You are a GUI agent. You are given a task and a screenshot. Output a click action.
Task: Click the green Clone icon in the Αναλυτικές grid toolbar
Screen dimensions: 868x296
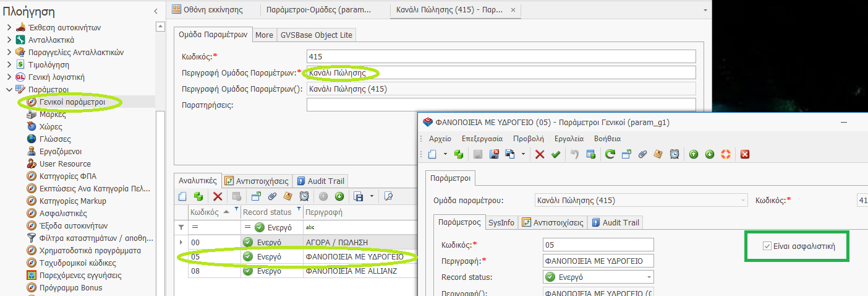pyautogui.click(x=198, y=196)
